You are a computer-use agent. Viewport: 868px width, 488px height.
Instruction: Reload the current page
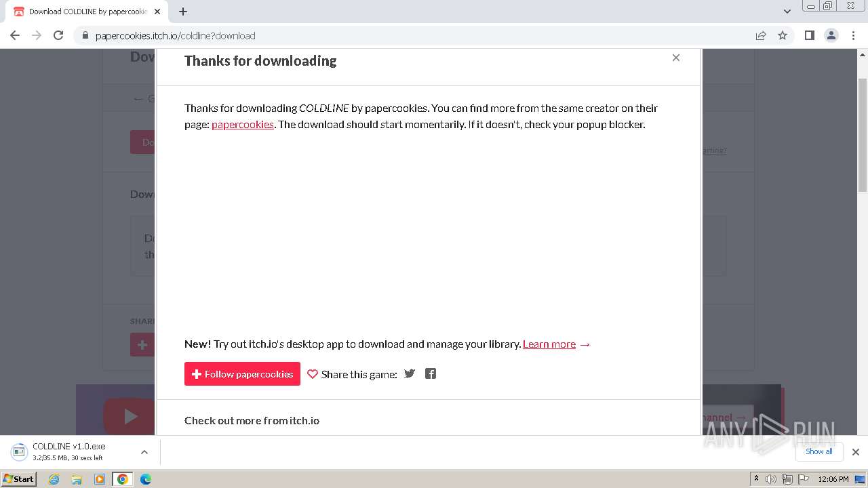58,35
